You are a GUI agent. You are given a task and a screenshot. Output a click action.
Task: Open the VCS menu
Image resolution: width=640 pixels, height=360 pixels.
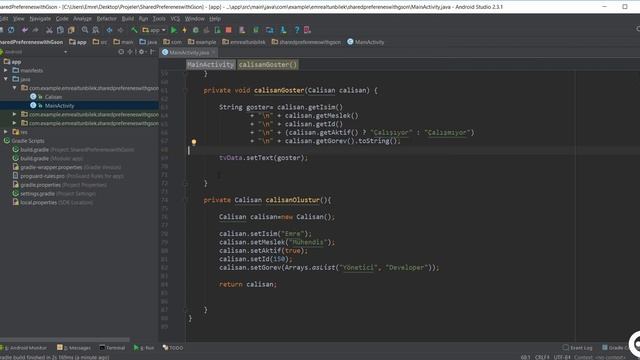pos(175,19)
